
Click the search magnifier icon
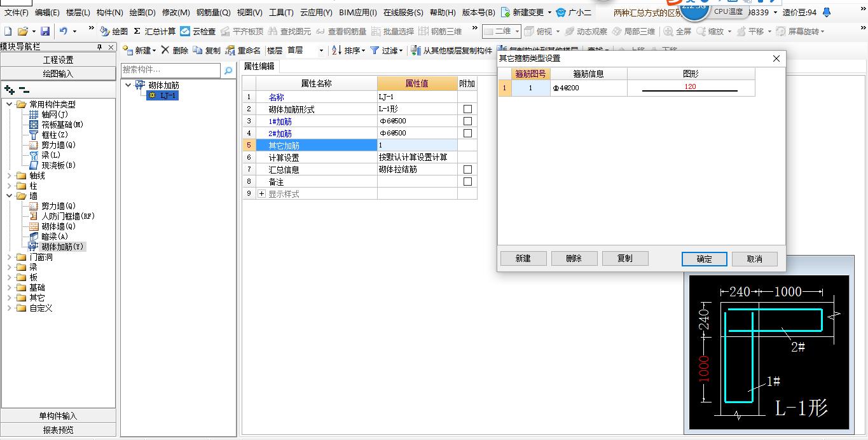pyautogui.click(x=228, y=71)
